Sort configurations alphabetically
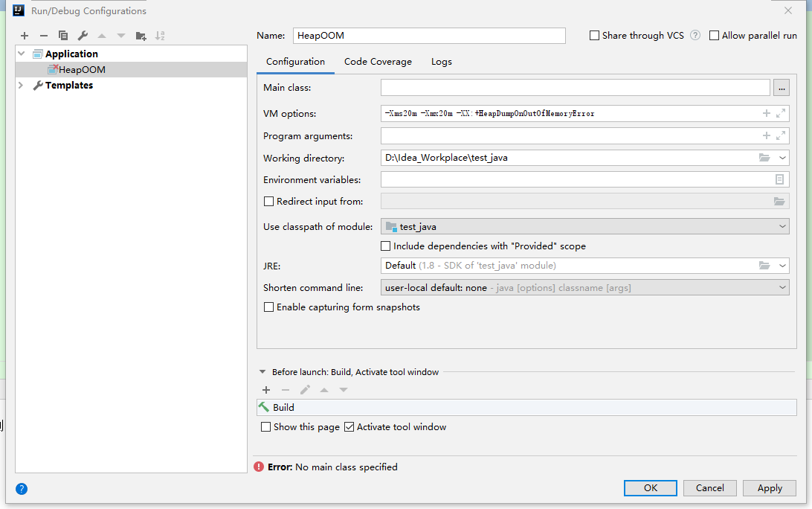Screen dimensions: 812x509 coord(160,36)
